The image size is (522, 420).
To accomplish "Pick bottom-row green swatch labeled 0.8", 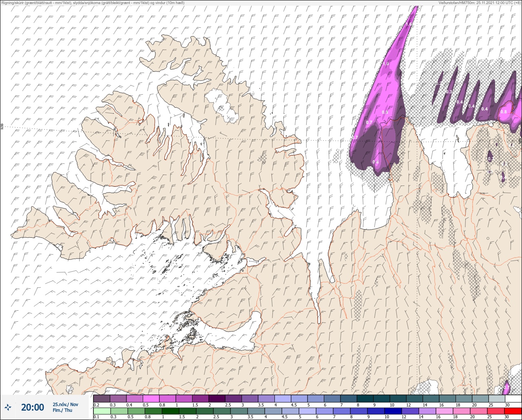I will pos(153,411).
